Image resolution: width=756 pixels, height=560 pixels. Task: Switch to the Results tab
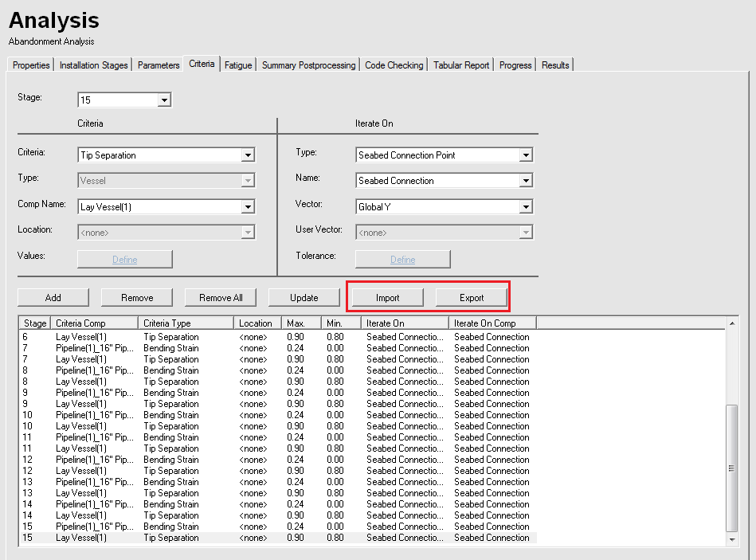[555, 65]
